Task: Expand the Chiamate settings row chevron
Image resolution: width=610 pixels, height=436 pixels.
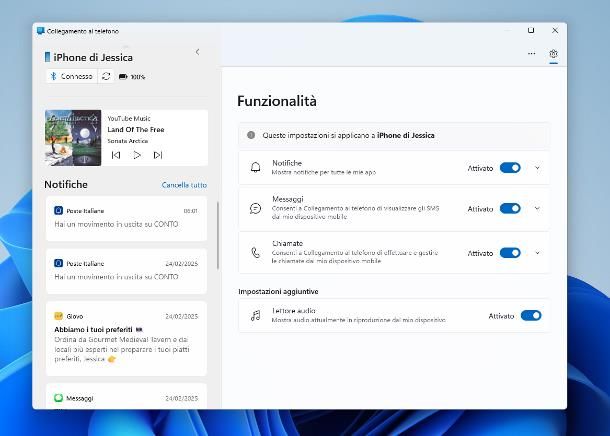Action: tap(537, 253)
